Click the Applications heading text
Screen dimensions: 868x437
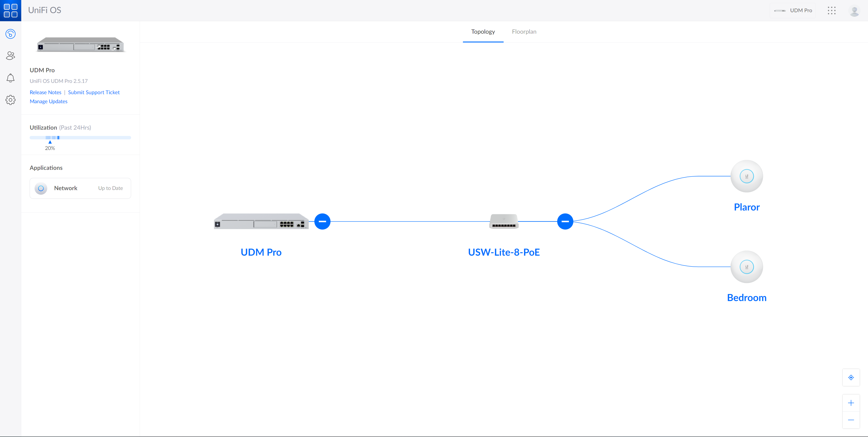(x=46, y=168)
